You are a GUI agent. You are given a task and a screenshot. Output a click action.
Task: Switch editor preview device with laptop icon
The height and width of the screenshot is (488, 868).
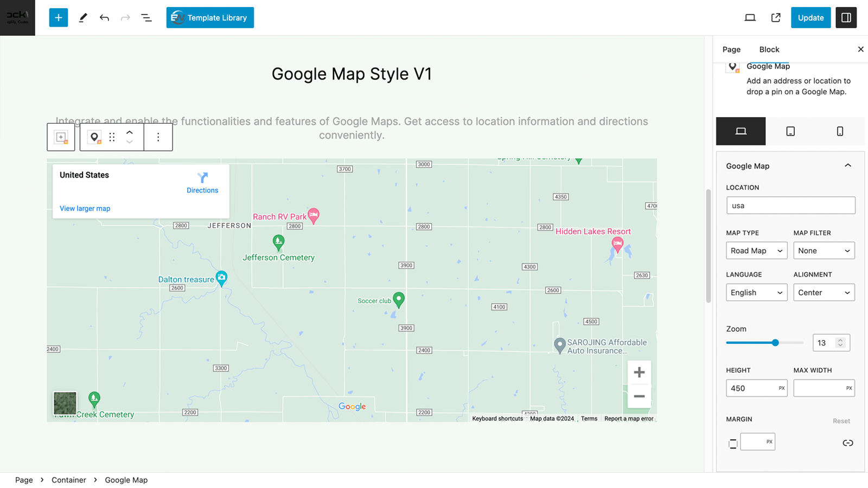(750, 17)
